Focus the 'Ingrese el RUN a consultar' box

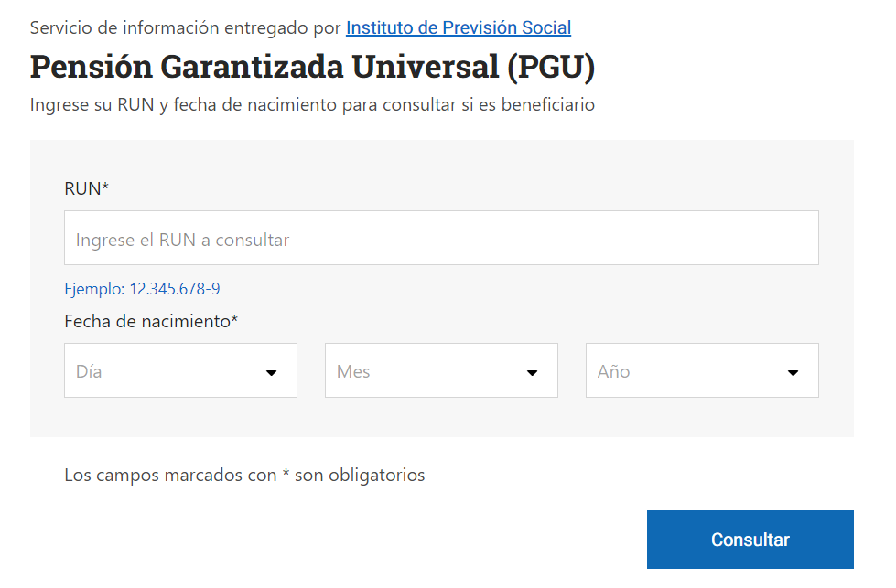point(441,238)
